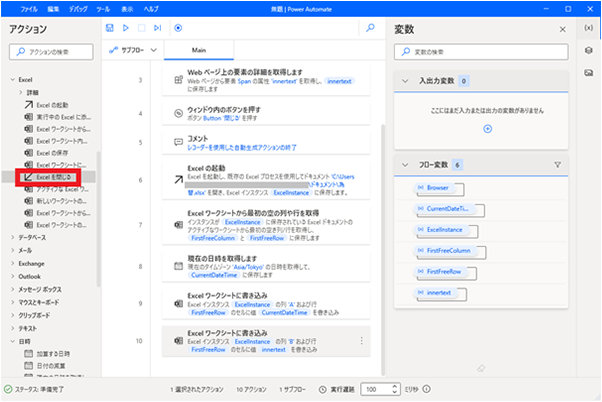Expand the クリップボード action group
Screen dimensions: 602x402
point(13,315)
